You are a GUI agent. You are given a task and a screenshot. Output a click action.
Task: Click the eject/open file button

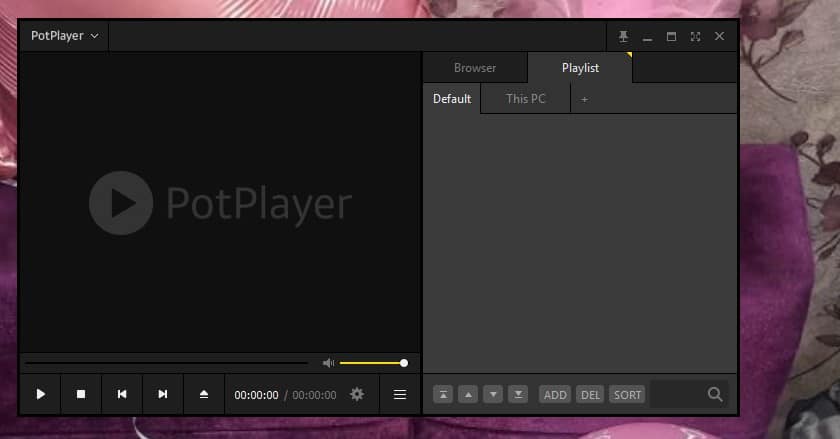coord(204,395)
